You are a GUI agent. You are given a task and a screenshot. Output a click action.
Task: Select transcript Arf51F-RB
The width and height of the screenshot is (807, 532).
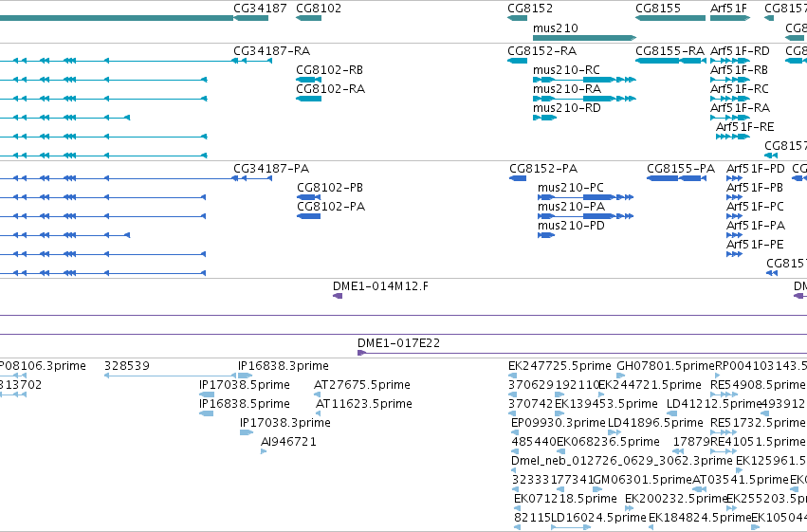click(739, 70)
